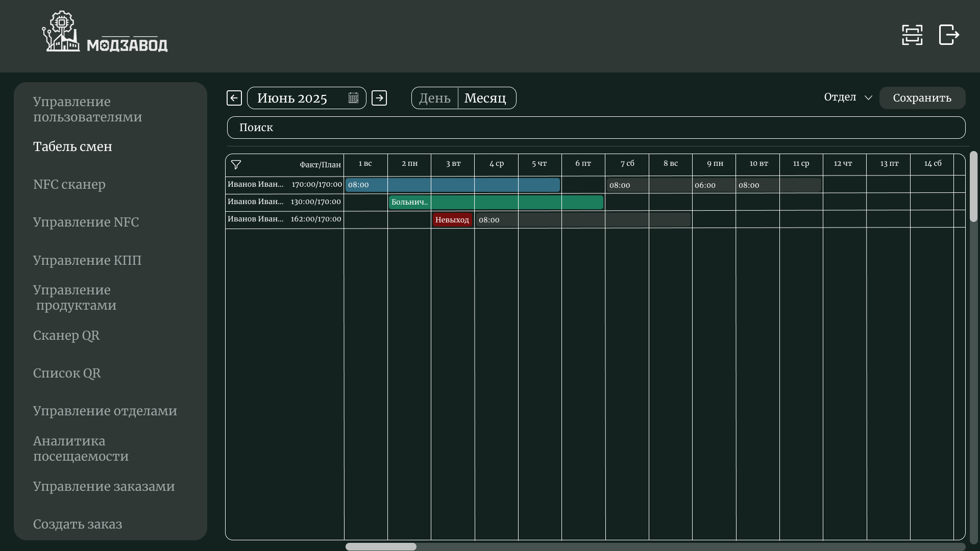Image resolution: width=980 pixels, height=551 pixels.
Task: Click the МОДЗАВОД logo
Action: pos(105,33)
